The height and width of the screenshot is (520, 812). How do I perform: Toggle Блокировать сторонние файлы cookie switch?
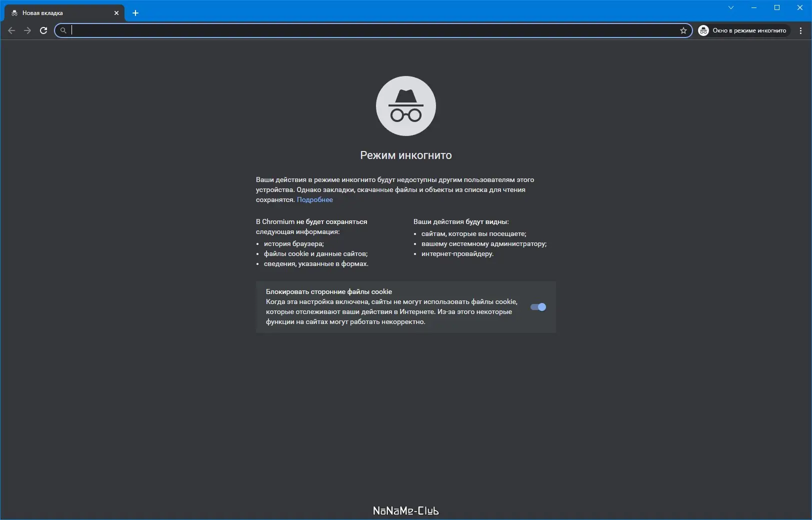[x=538, y=307]
